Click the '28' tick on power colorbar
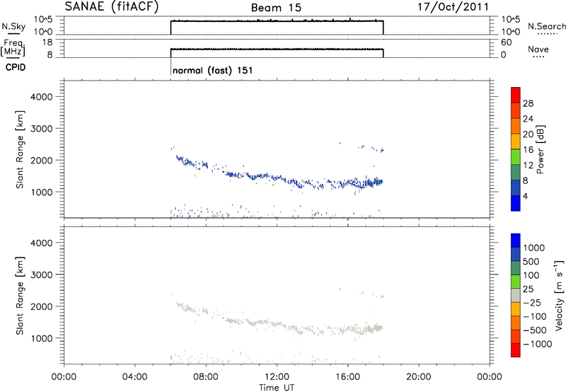566x392 pixels. click(x=528, y=103)
